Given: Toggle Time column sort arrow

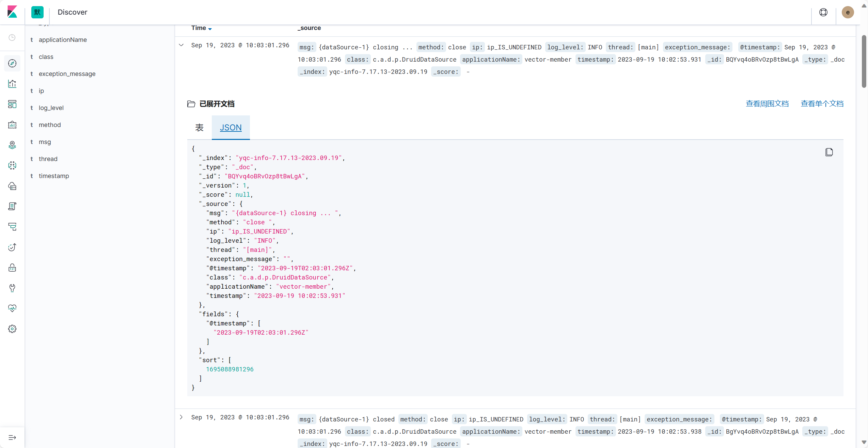Looking at the screenshot, I should 210,29.
